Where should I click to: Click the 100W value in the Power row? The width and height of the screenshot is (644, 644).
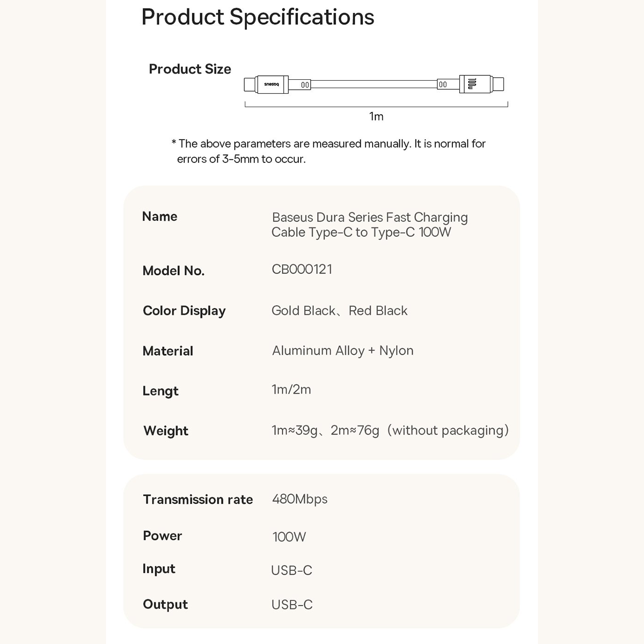tap(289, 537)
